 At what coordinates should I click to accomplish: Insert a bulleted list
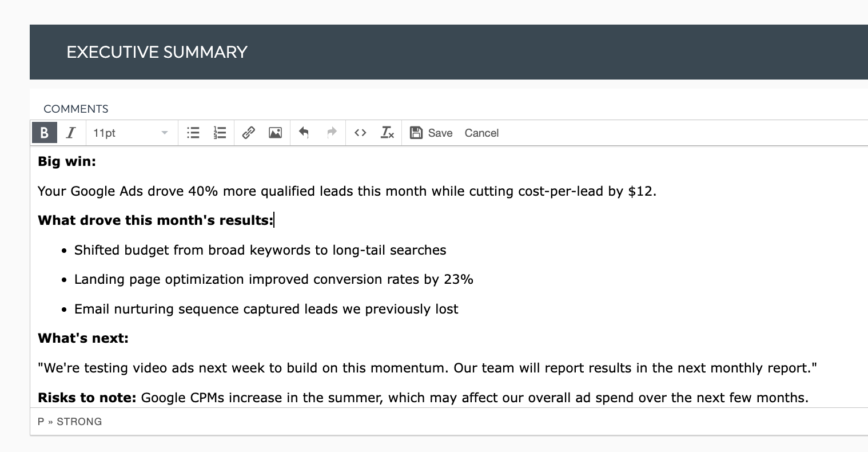coord(193,133)
